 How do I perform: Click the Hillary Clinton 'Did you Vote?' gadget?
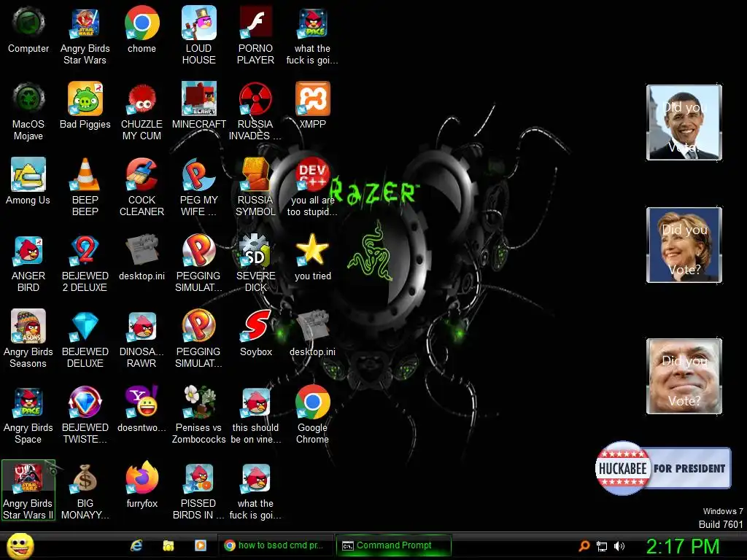684,245
